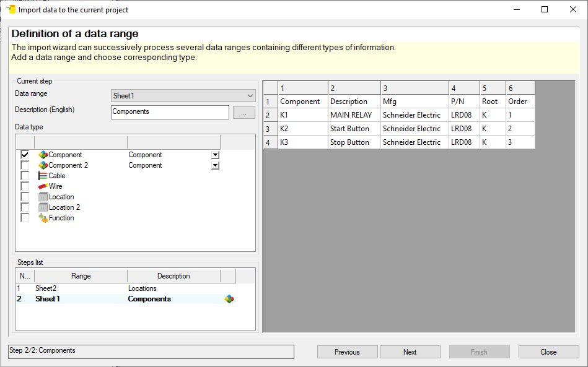The width and height of the screenshot is (588, 367).
Task: Click the import wizard title bar icon
Action: point(11,9)
